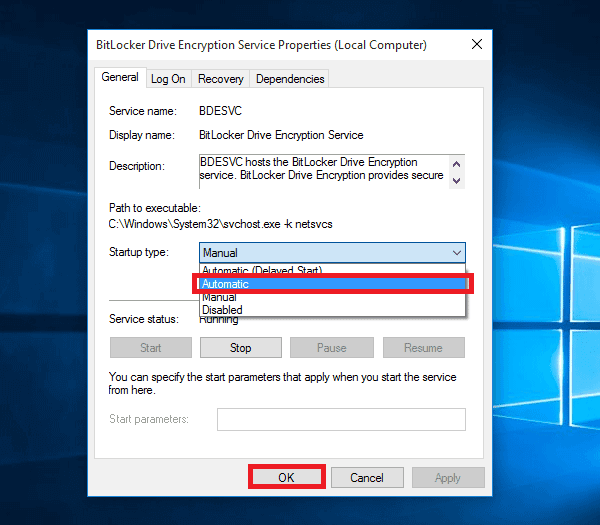Screen dimensions: 600x525
Task: Select Disabled startup type
Action: pyautogui.click(x=332, y=310)
